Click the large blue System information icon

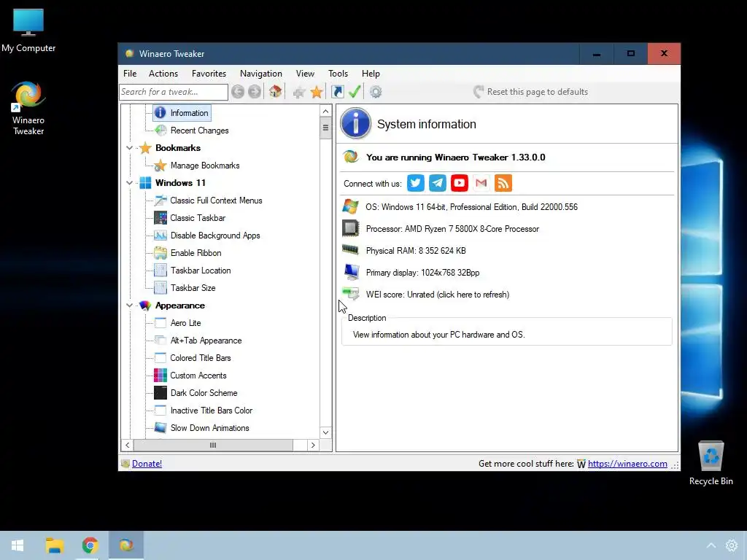click(x=355, y=123)
